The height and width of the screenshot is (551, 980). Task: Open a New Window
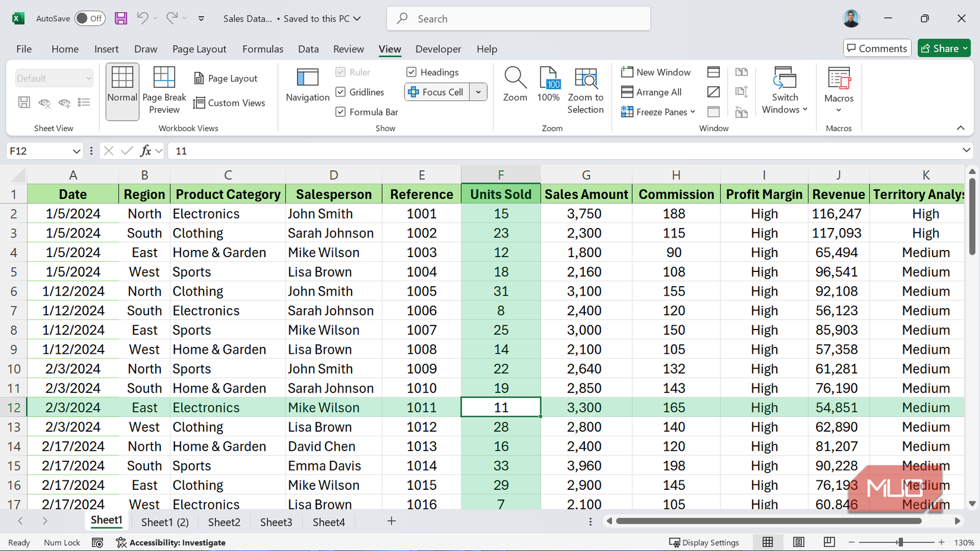tap(656, 72)
